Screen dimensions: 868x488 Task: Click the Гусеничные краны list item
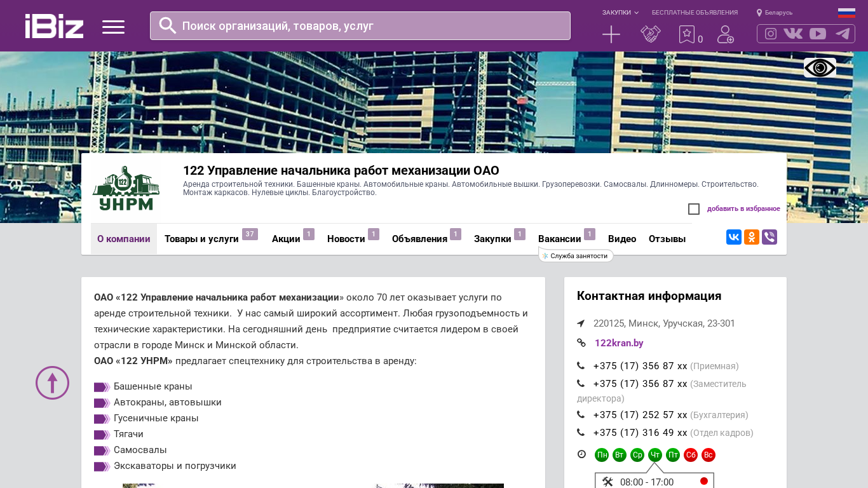(x=156, y=418)
